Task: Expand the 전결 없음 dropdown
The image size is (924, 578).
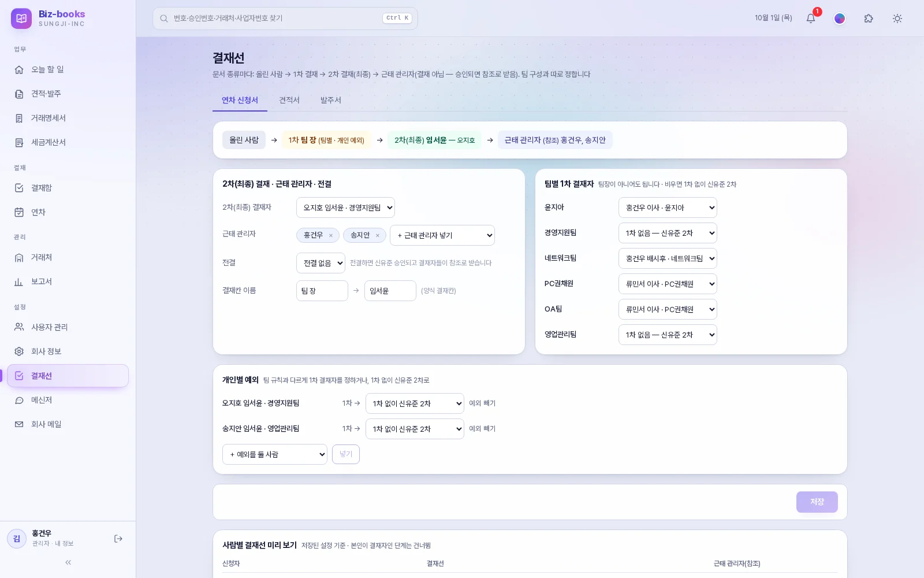Action: tap(321, 263)
